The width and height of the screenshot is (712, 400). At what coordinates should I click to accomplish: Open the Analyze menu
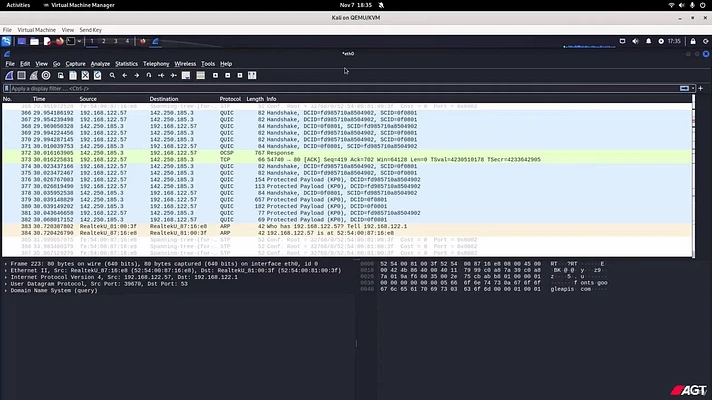click(100, 64)
